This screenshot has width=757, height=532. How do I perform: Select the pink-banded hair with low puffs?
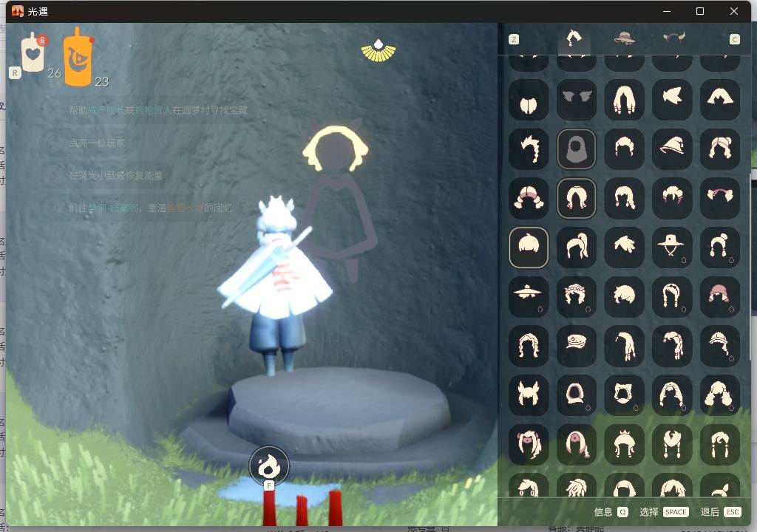click(x=529, y=199)
